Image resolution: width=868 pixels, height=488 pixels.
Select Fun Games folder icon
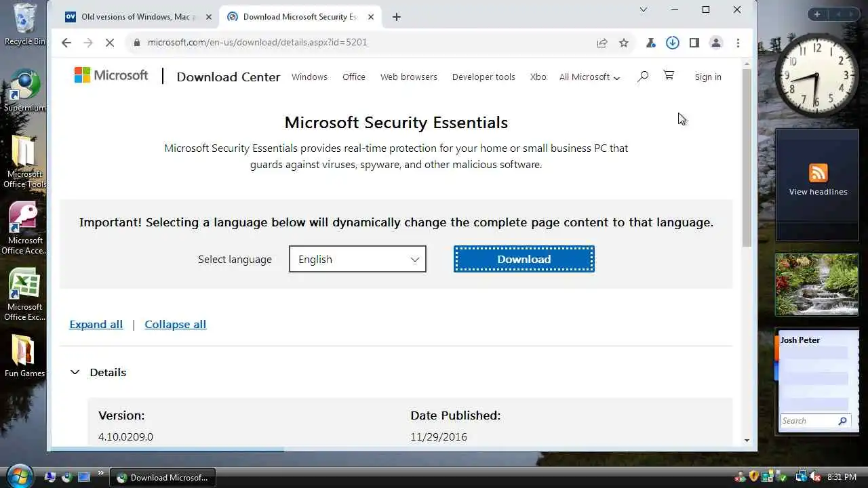coord(25,356)
